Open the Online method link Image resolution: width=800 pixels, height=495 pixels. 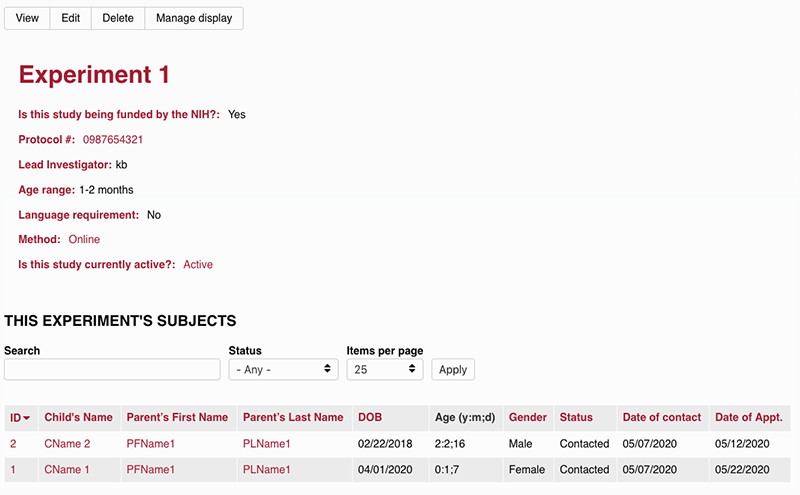(84, 240)
